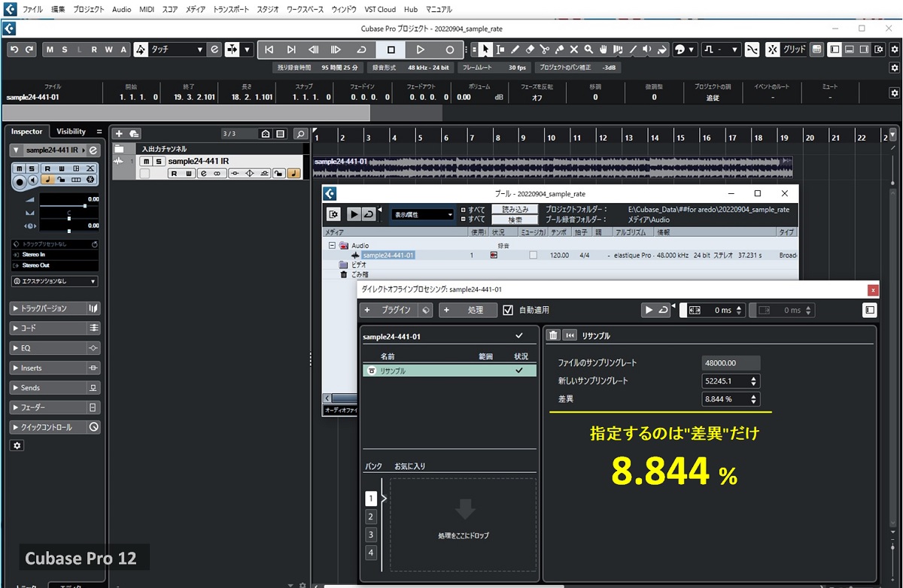903x588 pixels.
Task: Adjust the Inspector pan slider
Action: pyautogui.click(x=69, y=217)
